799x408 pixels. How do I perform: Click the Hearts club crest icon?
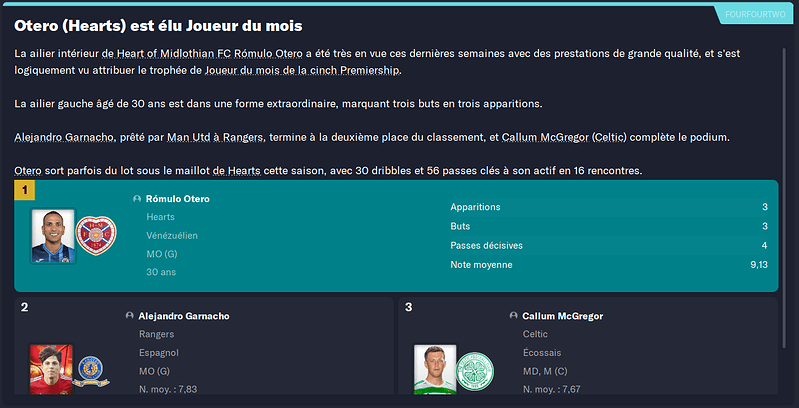(x=96, y=236)
